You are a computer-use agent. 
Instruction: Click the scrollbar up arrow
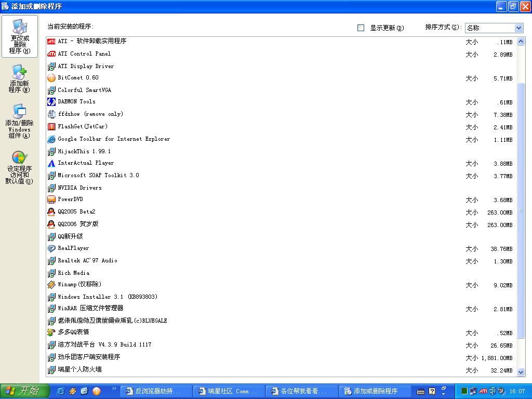521,42
